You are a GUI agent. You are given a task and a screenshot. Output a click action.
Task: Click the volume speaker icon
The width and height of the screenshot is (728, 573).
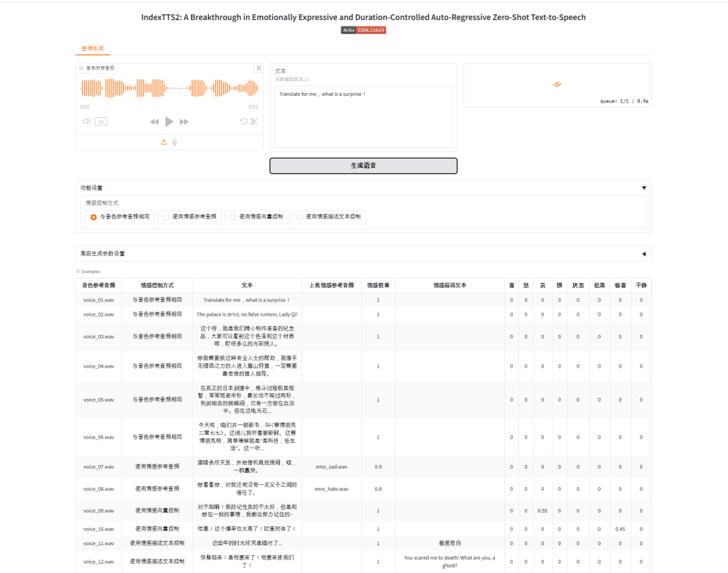click(x=86, y=122)
